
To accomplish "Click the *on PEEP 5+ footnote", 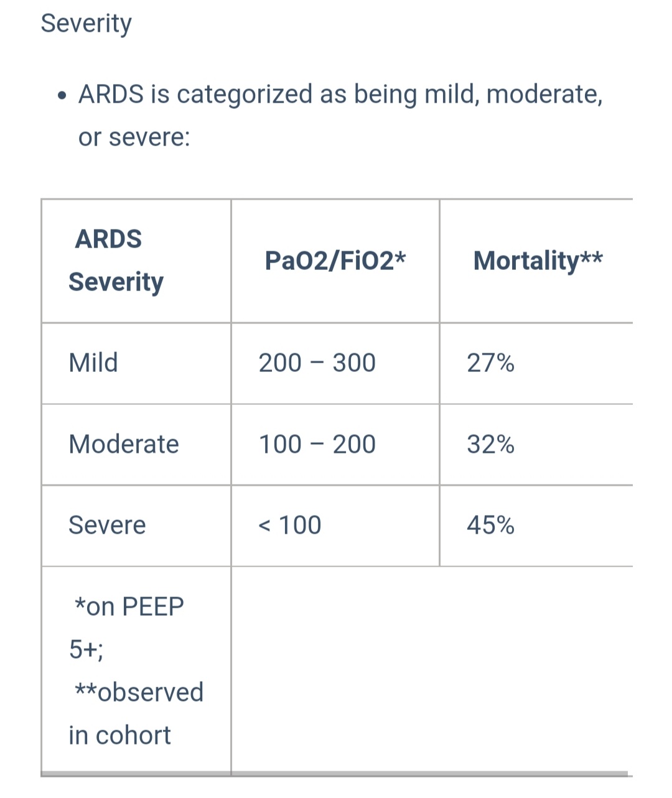I will [126, 628].
